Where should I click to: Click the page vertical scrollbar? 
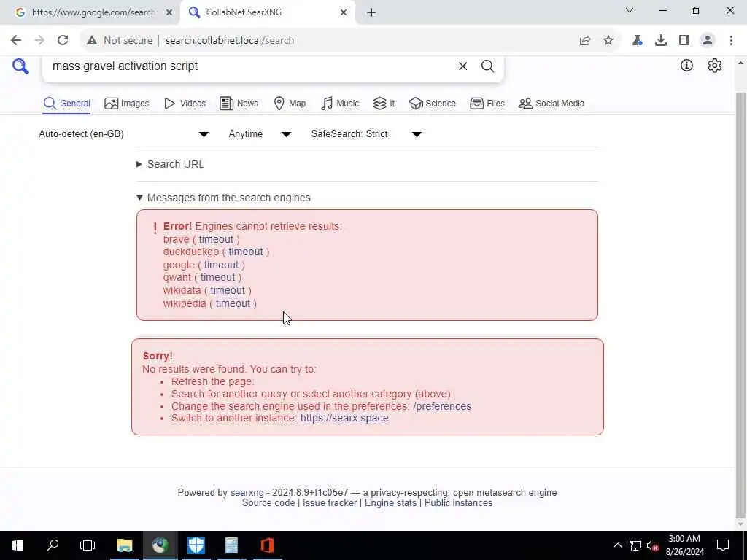click(x=740, y=305)
